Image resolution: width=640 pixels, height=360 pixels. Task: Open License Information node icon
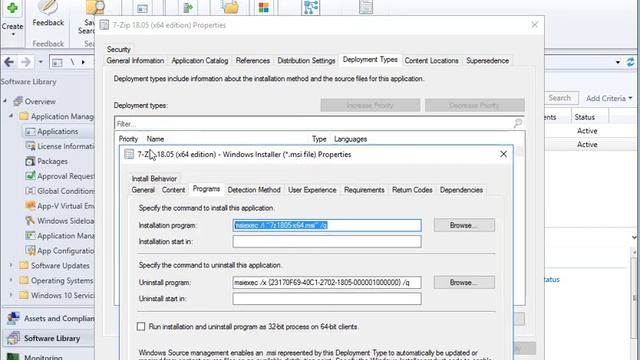30,146
